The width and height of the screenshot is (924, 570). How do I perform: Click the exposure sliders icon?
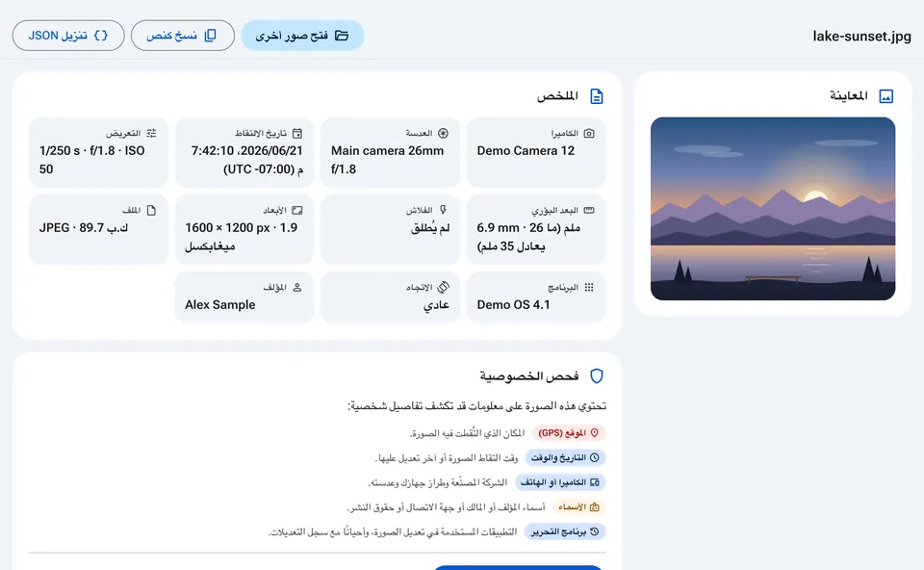[151, 133]
